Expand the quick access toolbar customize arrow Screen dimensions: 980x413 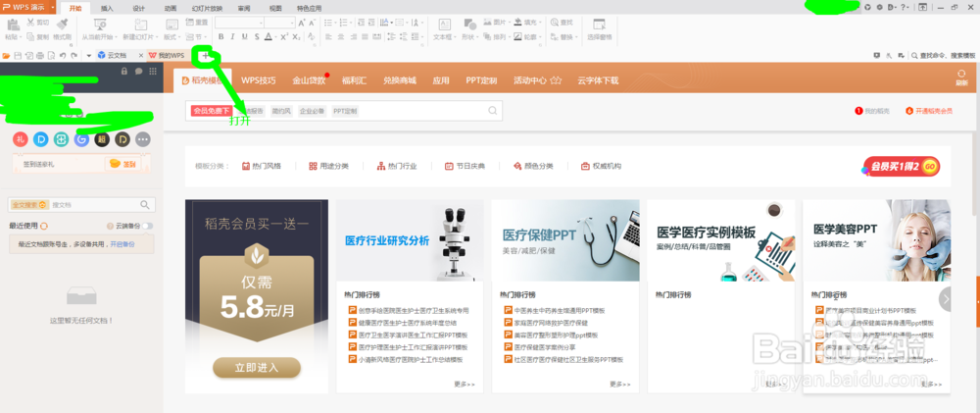(x=89, y=56)
